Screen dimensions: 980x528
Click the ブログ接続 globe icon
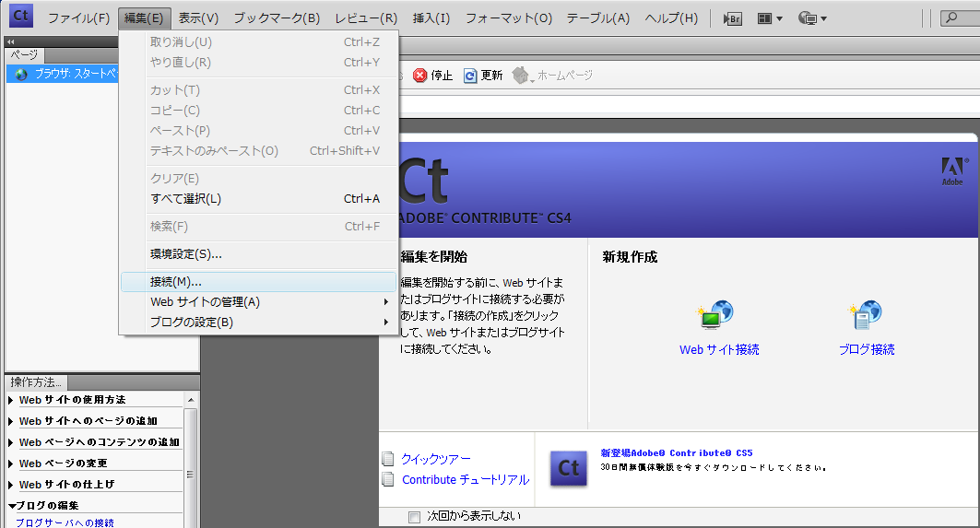coord(867,316)
